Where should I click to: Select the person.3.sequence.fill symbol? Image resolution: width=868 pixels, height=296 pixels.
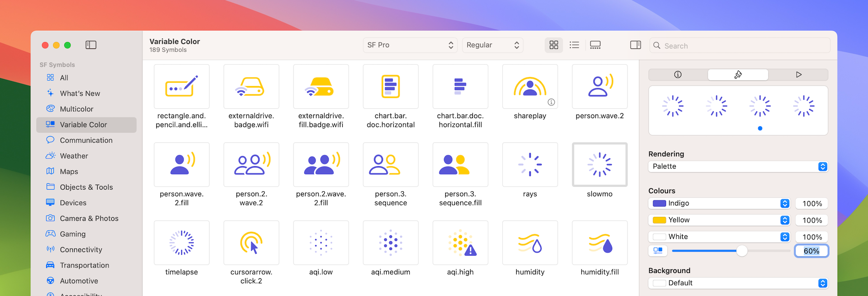460,164
